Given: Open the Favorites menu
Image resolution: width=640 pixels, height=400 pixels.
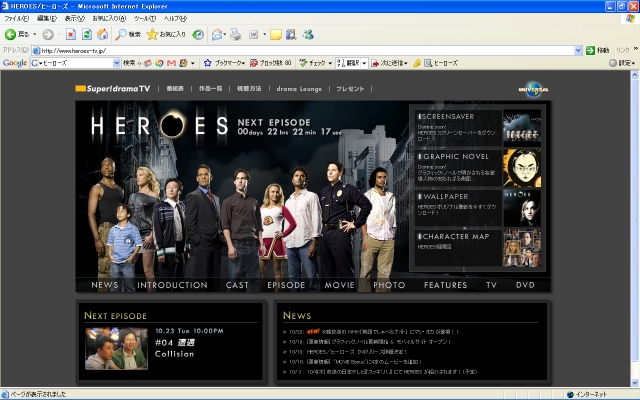Looking at the screenshot, I should (x=109, y=18).
